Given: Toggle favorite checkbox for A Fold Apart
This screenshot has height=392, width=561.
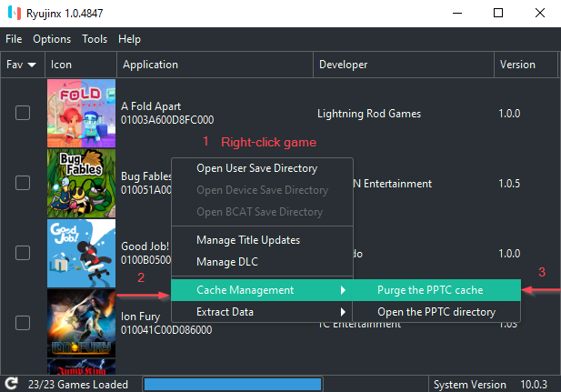Looking at the screenshot, I should click(23, 113).
